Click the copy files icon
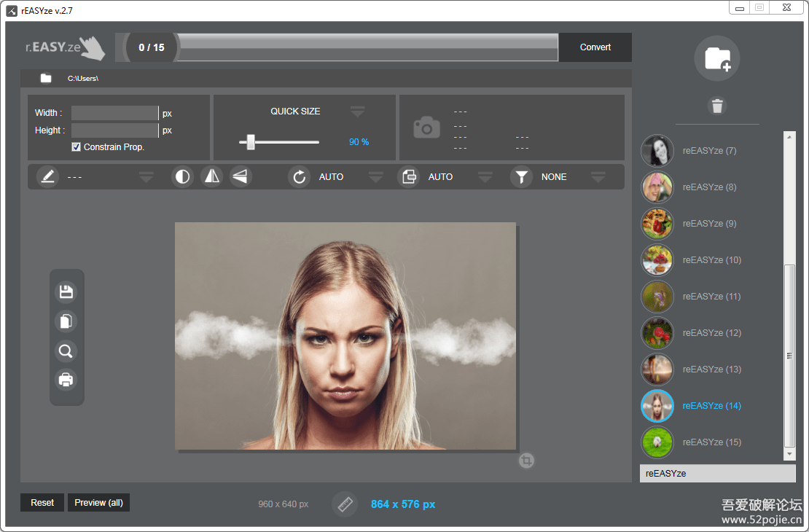Screen dimensions: 809x532 pos(66,321)
